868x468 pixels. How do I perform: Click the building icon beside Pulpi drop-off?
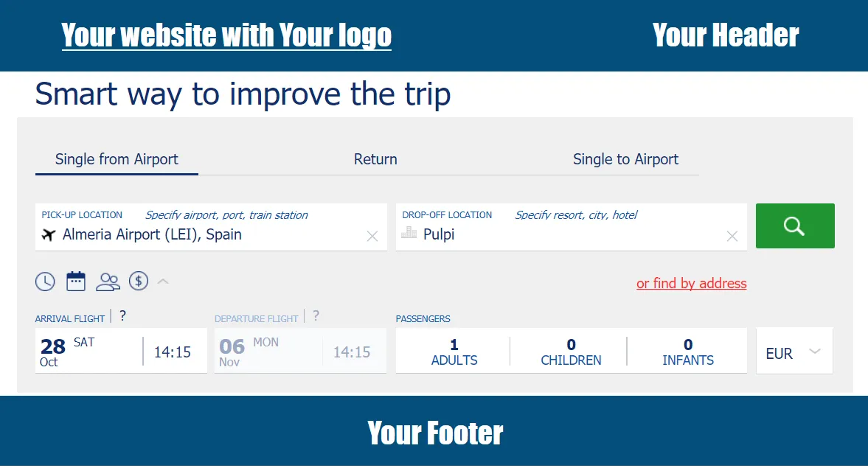pos(410,234)
